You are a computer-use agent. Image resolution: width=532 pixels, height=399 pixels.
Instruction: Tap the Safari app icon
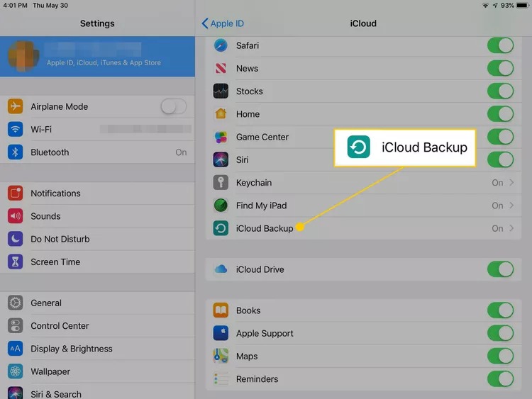tap(221, 45)
